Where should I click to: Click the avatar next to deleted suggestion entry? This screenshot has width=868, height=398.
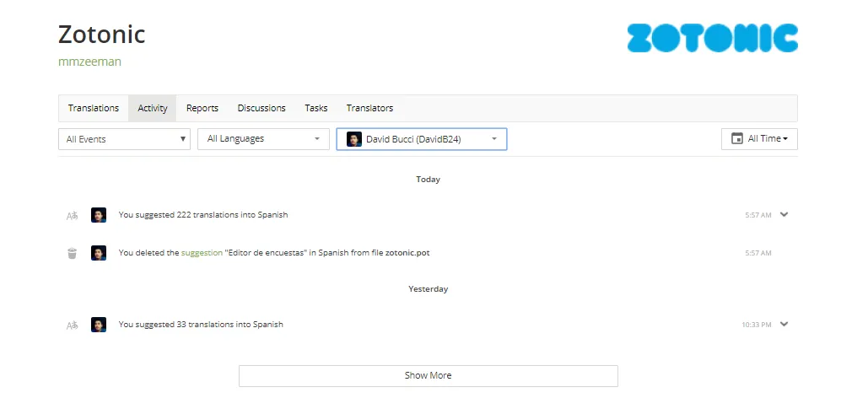click(x=99, y=253)
